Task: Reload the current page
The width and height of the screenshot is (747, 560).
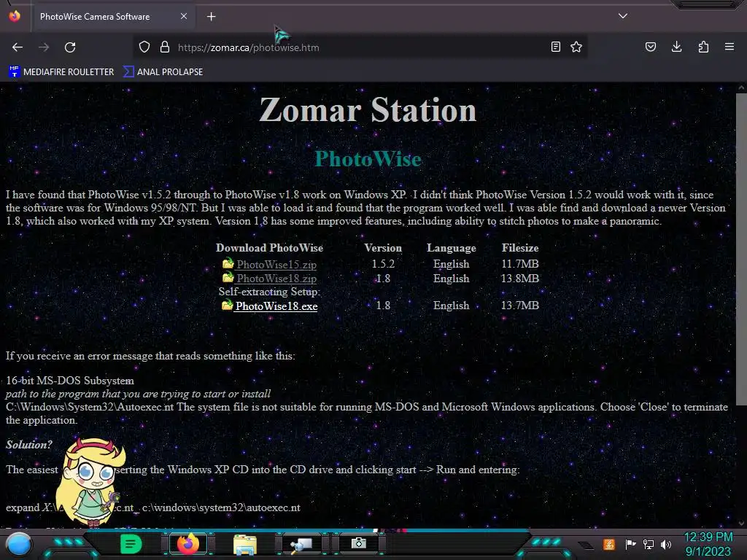Action: (x=70, y=47)
